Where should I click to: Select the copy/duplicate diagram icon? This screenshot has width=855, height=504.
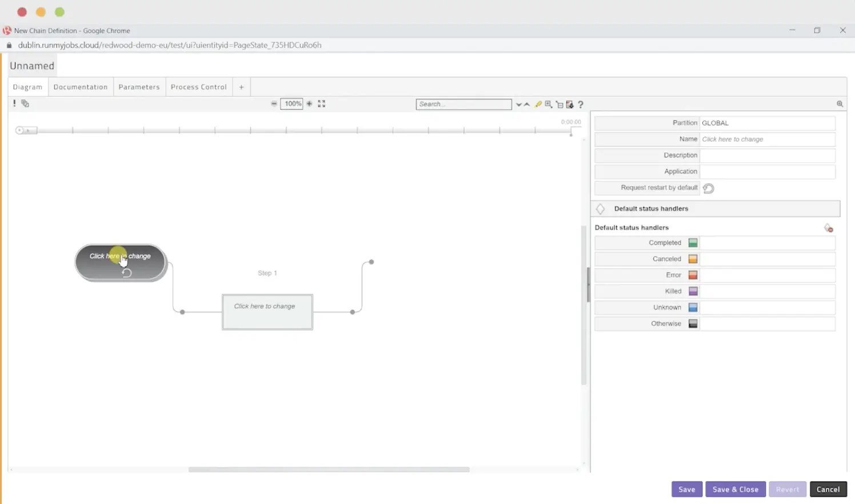(25, 103)
